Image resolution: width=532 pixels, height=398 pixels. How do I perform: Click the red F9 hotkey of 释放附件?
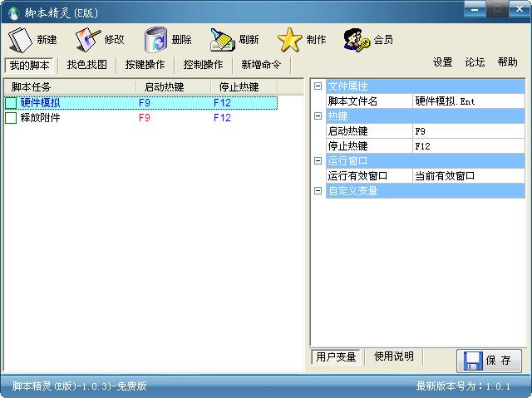pos(145,118)
